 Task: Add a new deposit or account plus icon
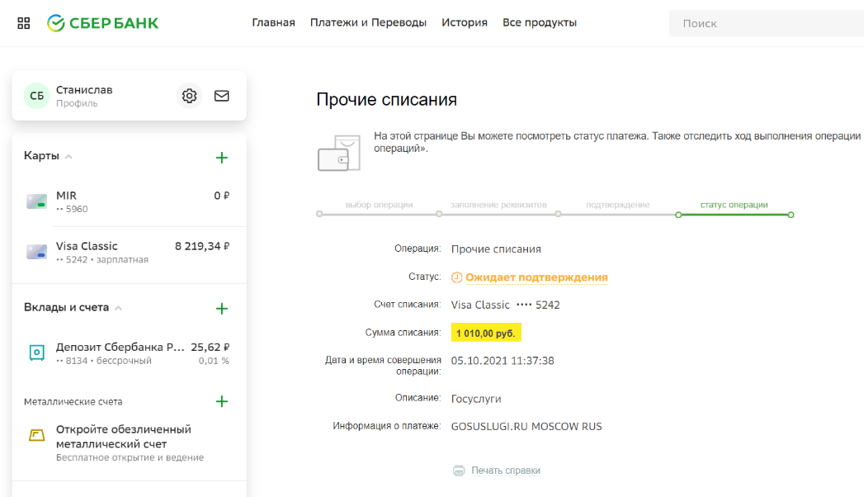tap(221, 309)
